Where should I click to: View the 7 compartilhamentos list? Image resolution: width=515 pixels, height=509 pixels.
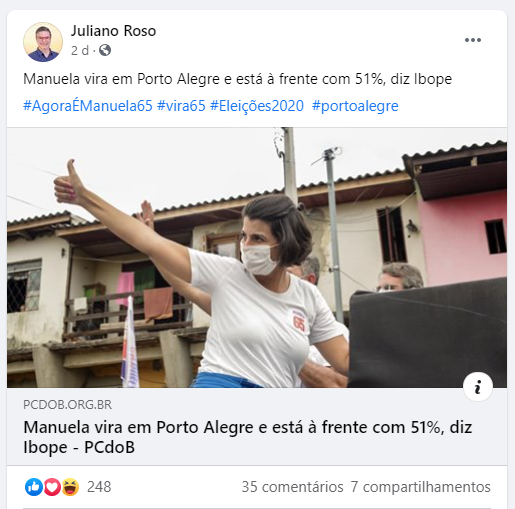click(x=420, y=487)
